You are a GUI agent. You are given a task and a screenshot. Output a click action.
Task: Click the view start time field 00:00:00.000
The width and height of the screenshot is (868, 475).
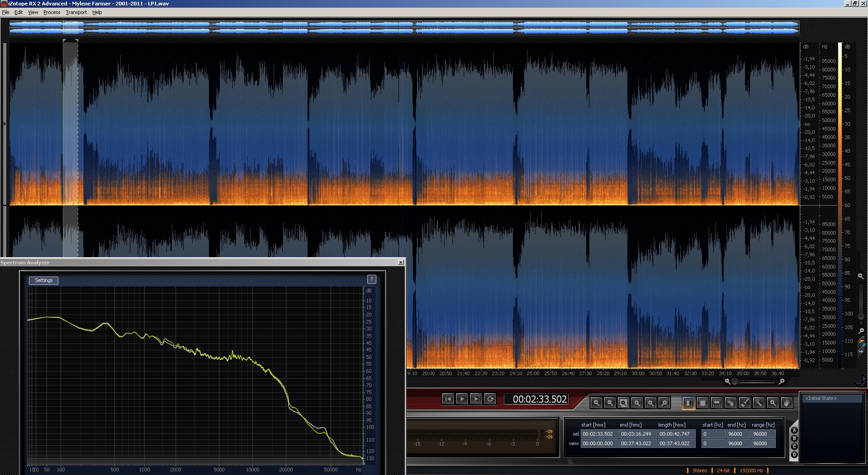[x=599, y=443]
